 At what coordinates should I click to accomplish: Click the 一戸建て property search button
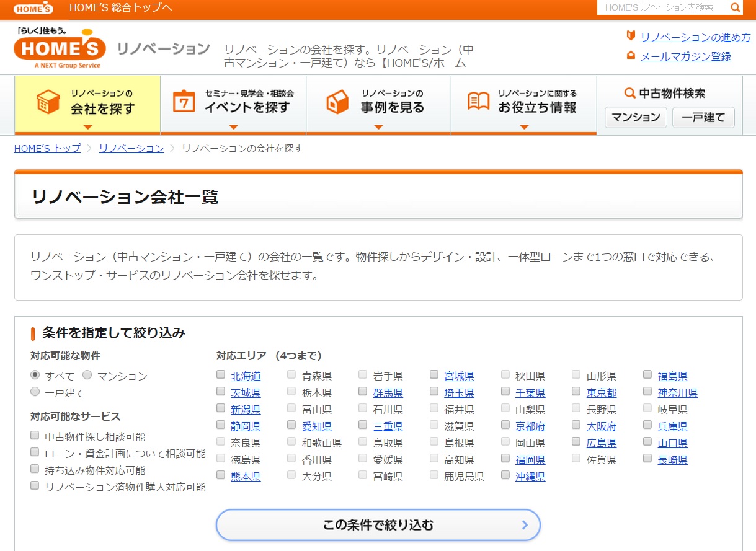(x=703, y=117)
